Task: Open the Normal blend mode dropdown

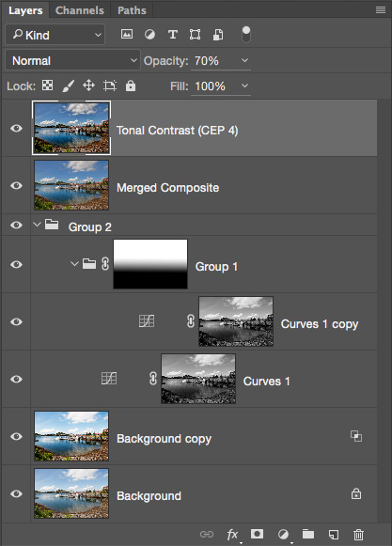Action: (x=72, y=60)
